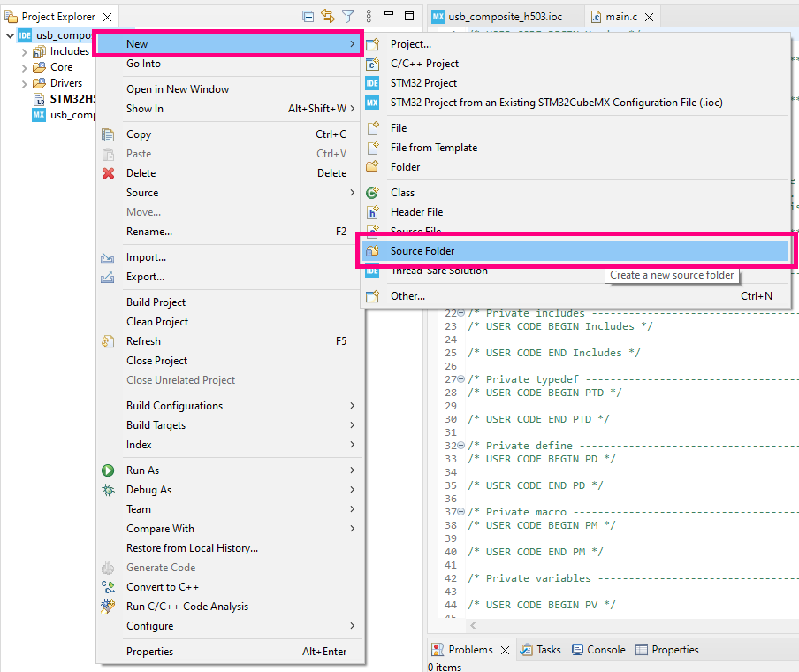Expand the Core folder node

(24, 68)
